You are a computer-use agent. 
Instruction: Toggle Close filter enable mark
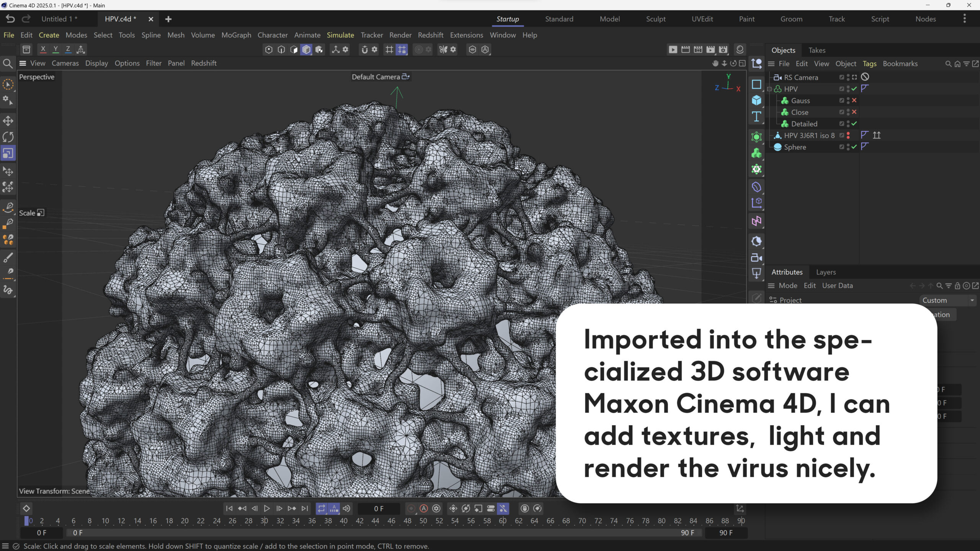pyautogui.click(x=854, y=112)
